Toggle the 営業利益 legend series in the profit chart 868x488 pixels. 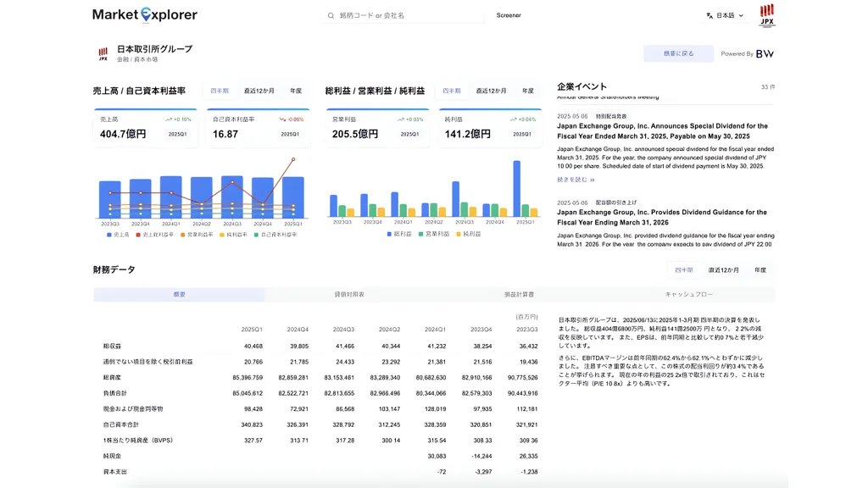pyautogui.click(x=434, y=234)
